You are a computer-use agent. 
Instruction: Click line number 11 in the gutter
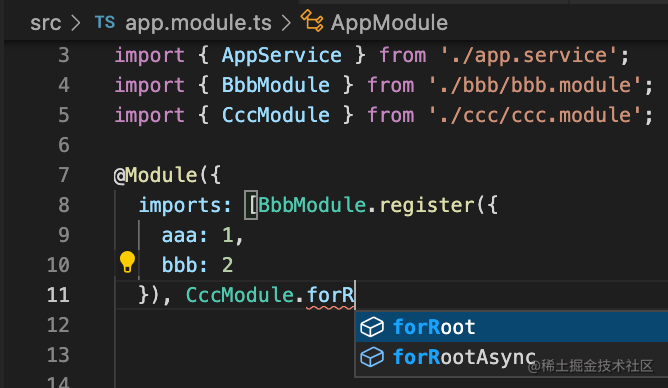58,295
